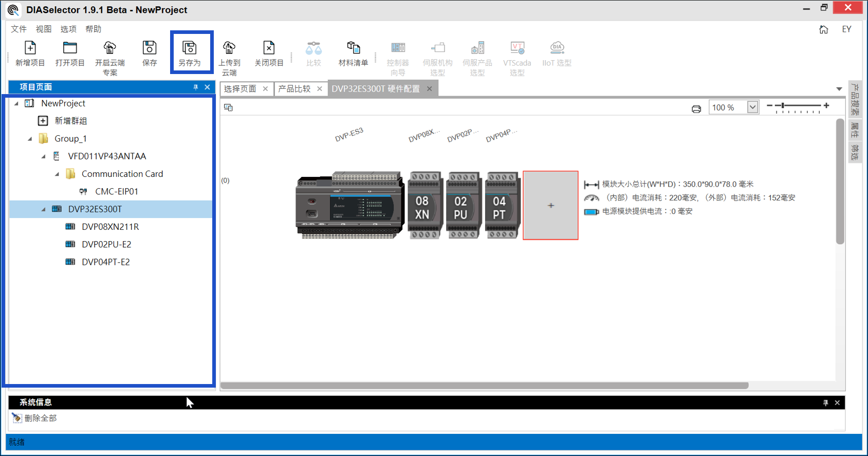Click 删除全部 in system info
Viewport: 868px width, 456px height.
[x=40, y=418]
